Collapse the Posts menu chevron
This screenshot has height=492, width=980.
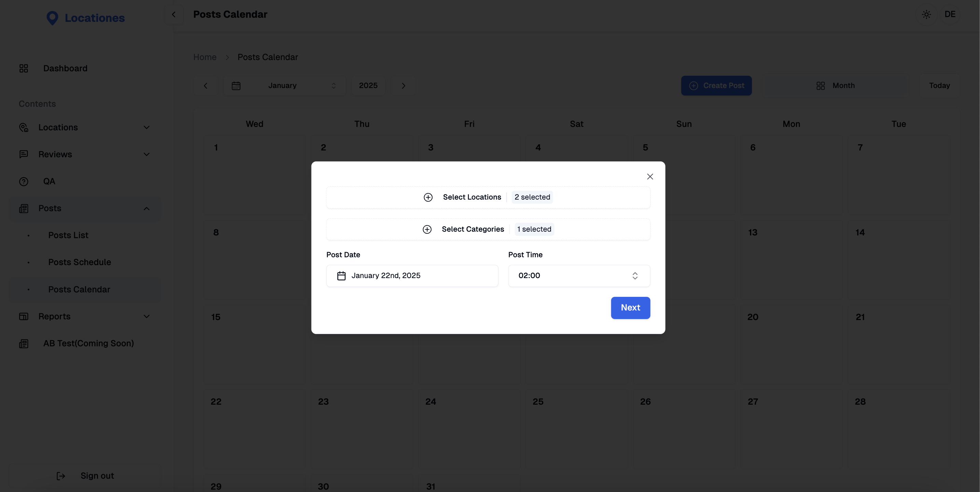(146, 208)
